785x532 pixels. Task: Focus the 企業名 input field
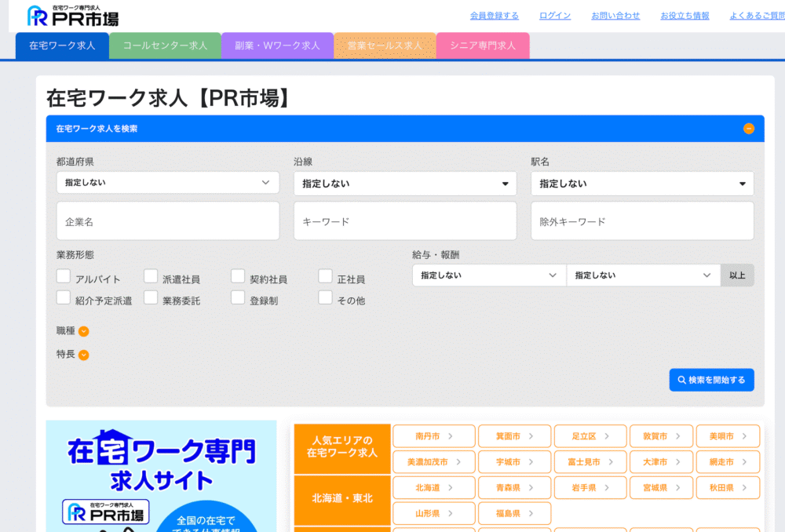point(168,221)
